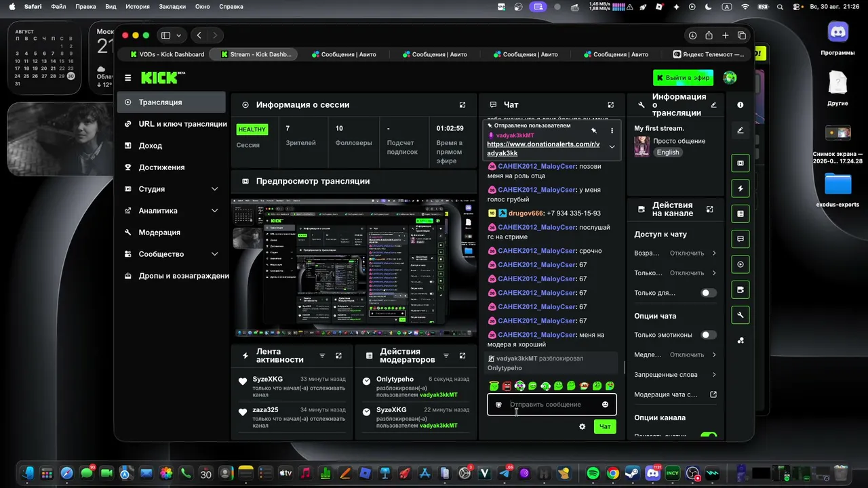Open the 'Медле...' slow mode chevron
Screen dimensions: 868x488
(714, 354)
